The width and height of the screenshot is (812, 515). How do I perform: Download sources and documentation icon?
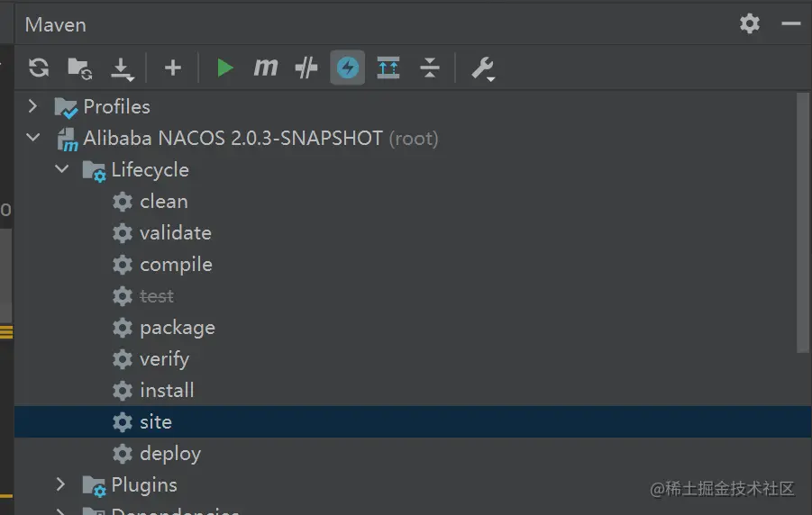tap(123, 68)
